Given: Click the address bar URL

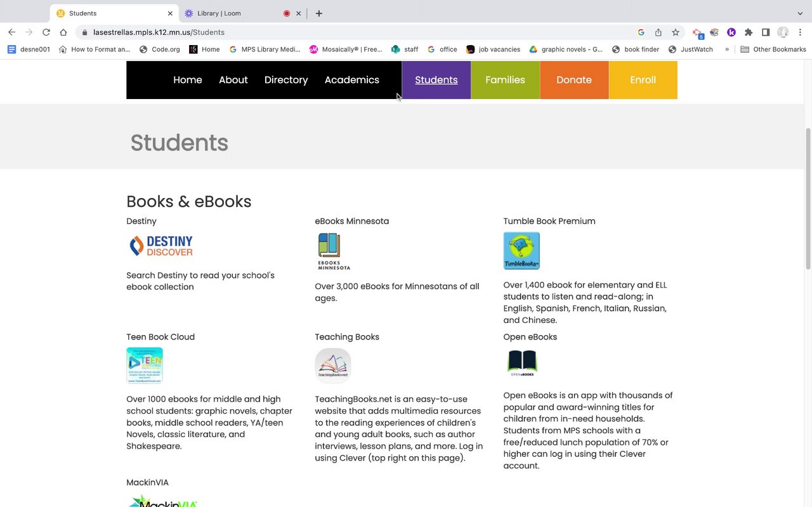Looking at the screenshot, I should pos(159,32).
